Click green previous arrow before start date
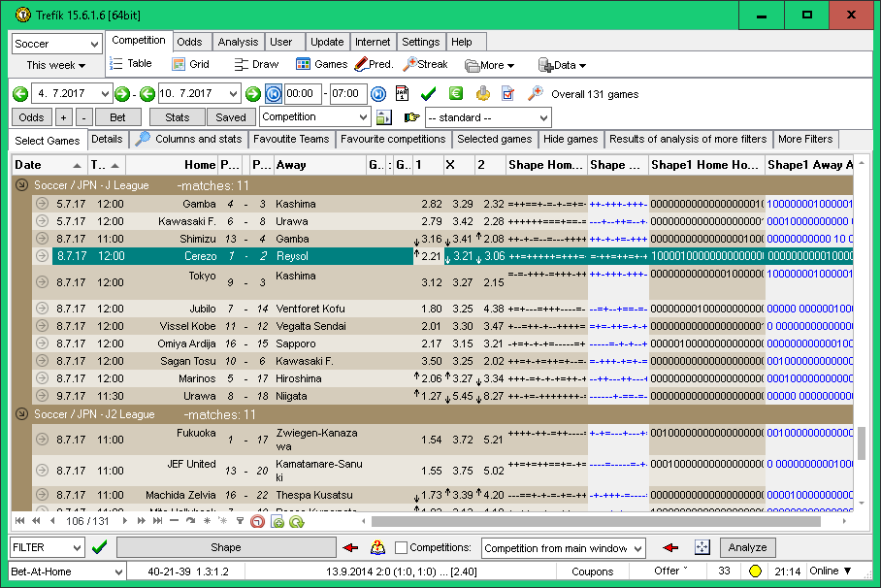 pyautogui.click(x=20, y=94)
